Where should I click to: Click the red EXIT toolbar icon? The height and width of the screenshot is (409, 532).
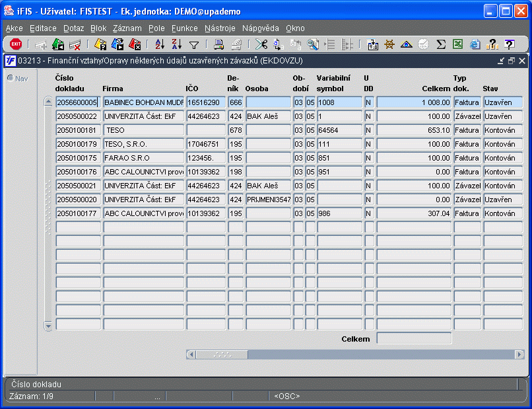click(x=16, y=44)
